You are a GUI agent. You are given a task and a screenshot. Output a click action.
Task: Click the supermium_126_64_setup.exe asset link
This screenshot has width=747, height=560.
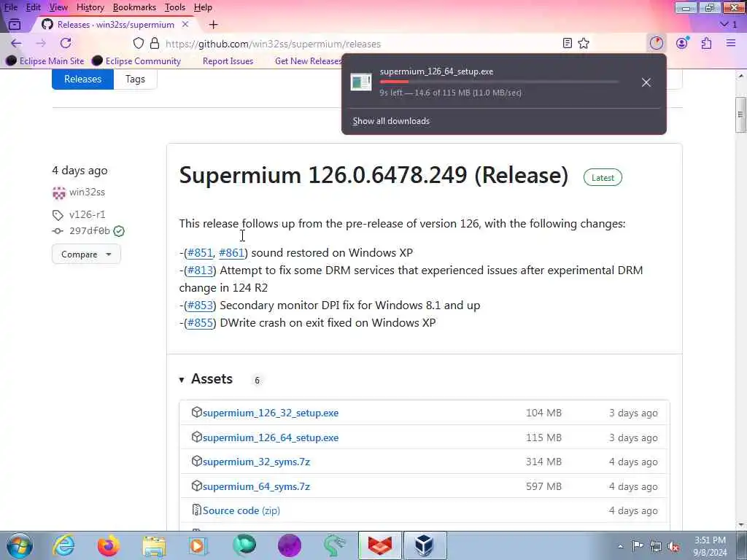(x=271, y=437)
